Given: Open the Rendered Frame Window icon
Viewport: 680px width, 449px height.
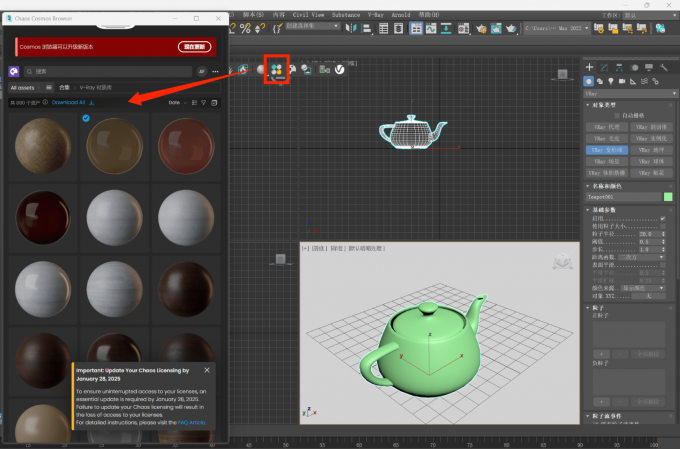Looking at the screenshot, I should pos(496,29).
